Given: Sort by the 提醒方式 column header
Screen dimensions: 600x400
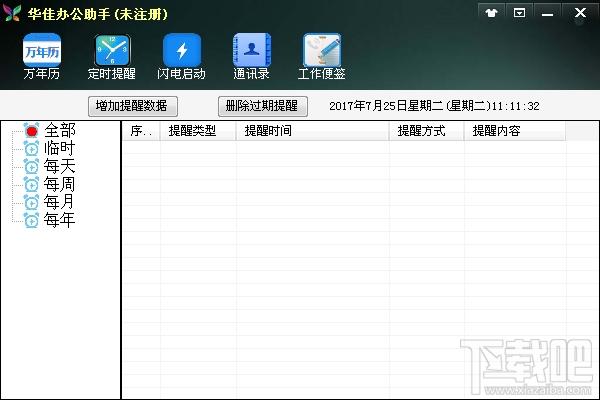Looking at the screenshot, I should (427, 131).
